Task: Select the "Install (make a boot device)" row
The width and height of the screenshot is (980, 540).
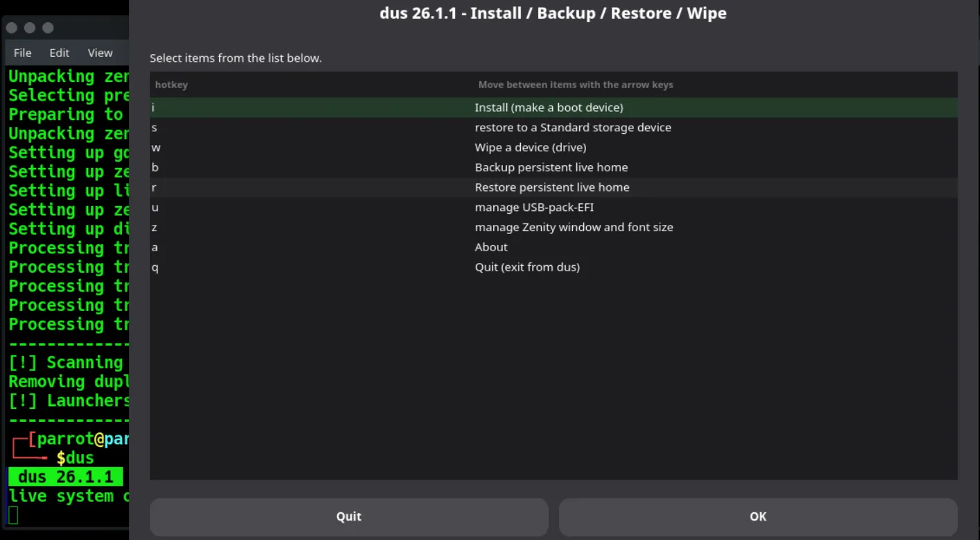Action: pos(553,108)
